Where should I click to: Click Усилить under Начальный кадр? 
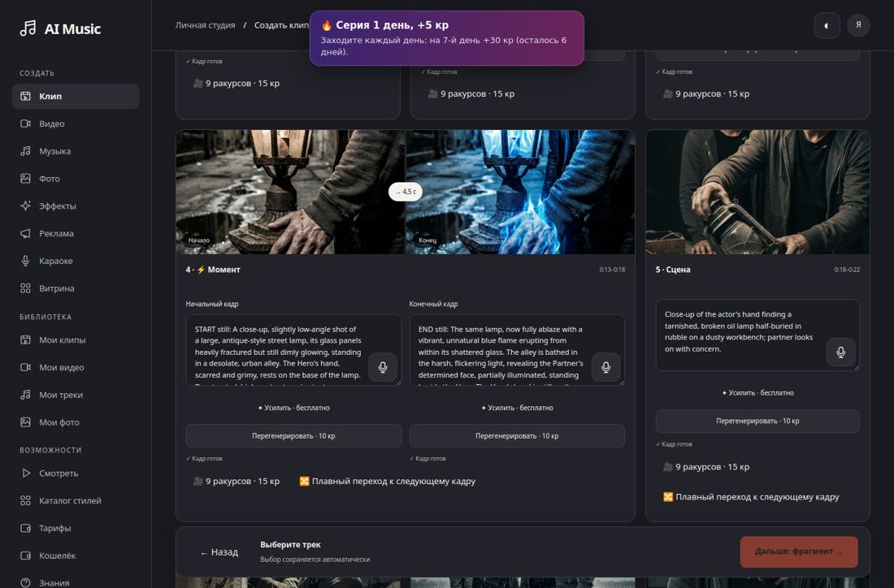(293, 408)
